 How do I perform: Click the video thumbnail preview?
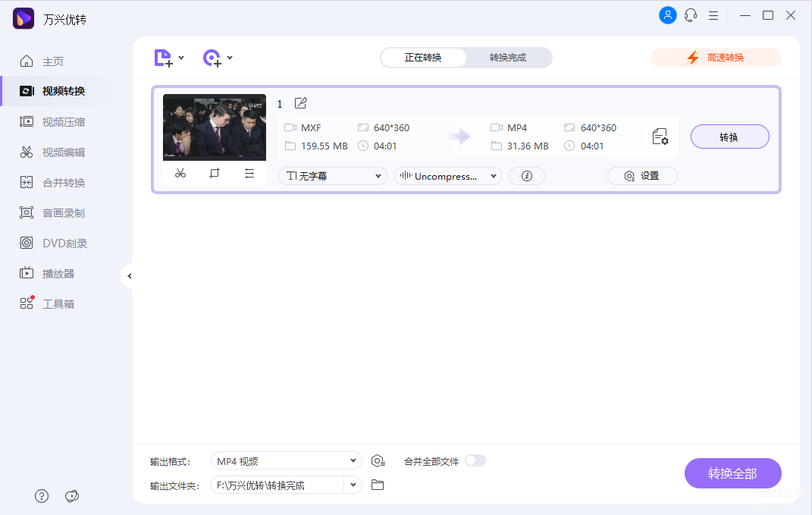pos(215,127)
